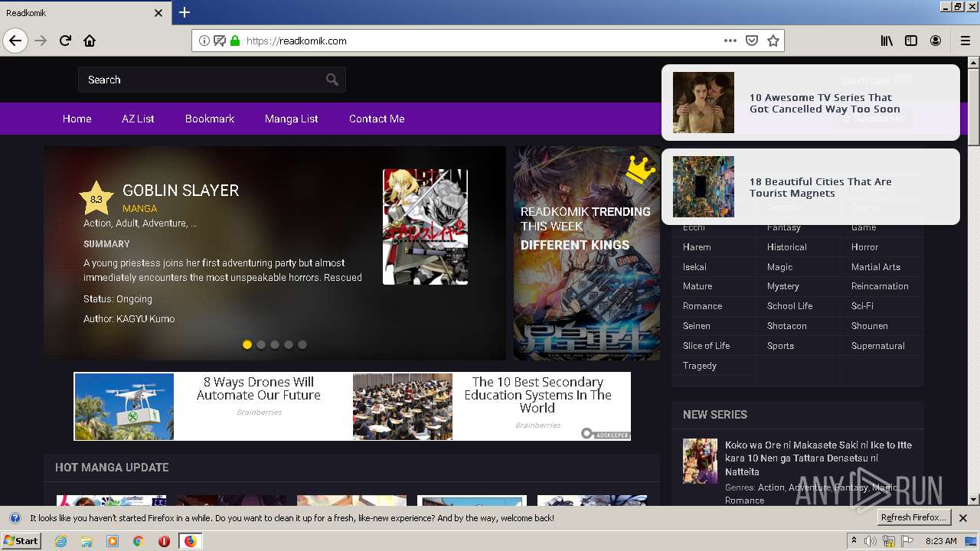Open the Contact Me menu item

click(377, 119)
